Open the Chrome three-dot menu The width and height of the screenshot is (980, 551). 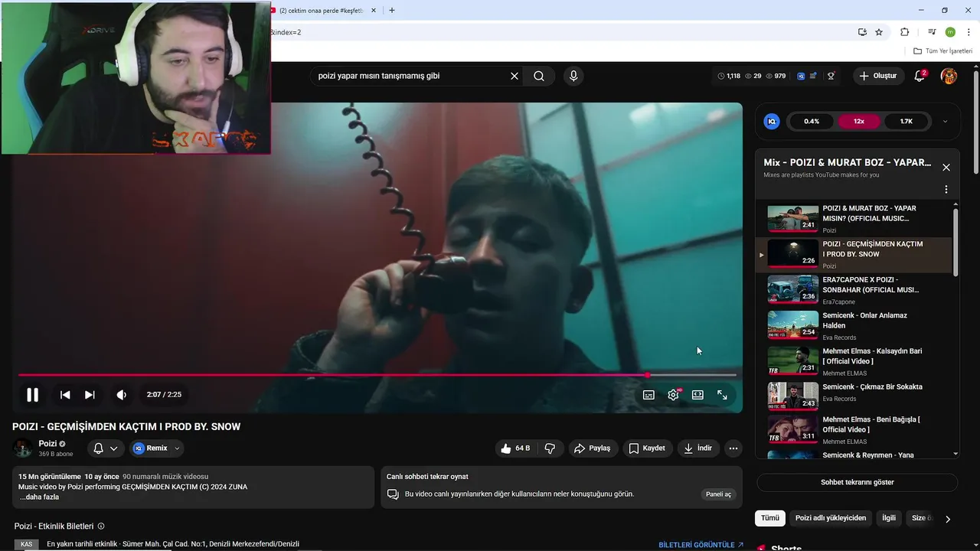click(x=969, y=32)
